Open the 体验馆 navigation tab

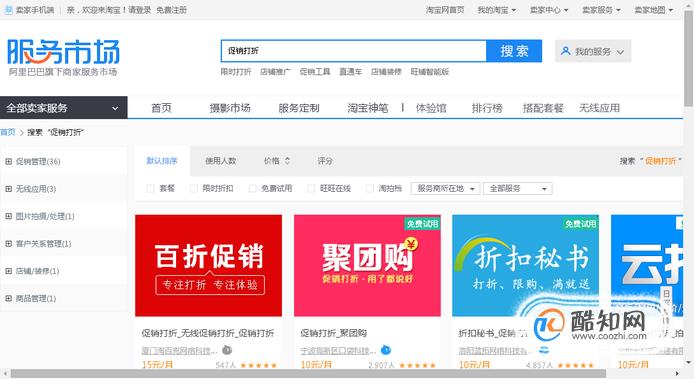click(431, 108)
